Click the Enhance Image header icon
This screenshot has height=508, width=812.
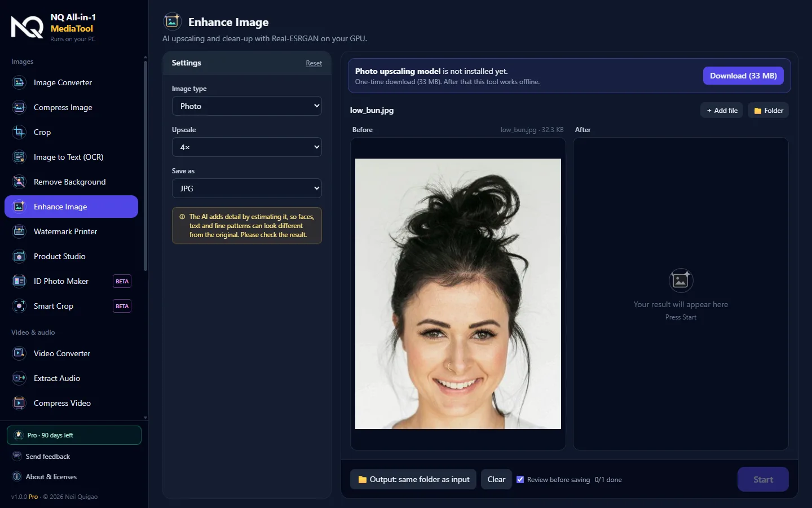(172, 21)
